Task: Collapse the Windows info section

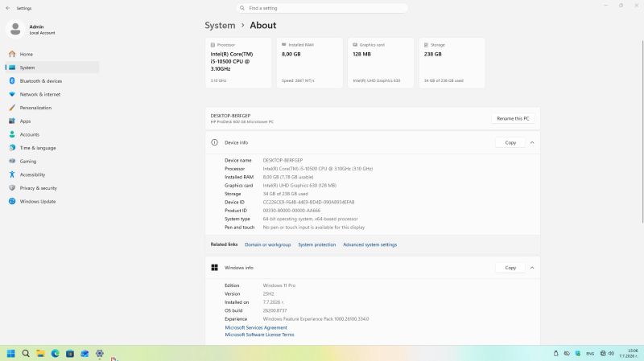Action: (532, 268)
